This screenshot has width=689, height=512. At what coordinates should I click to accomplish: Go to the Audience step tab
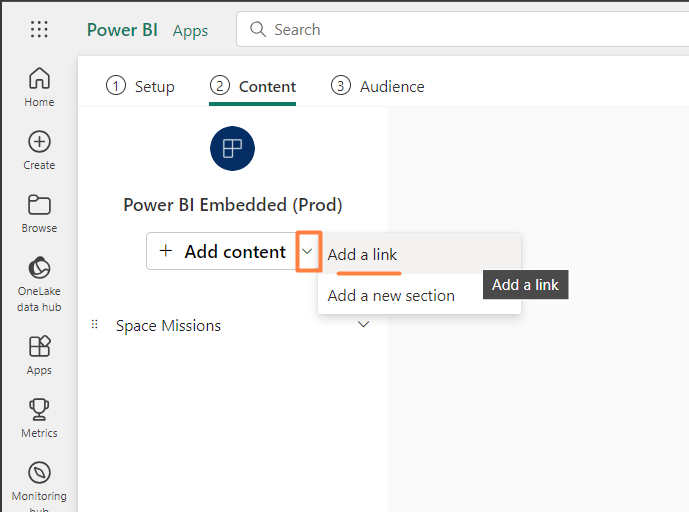pyautogui.click(x=377, y=86)
